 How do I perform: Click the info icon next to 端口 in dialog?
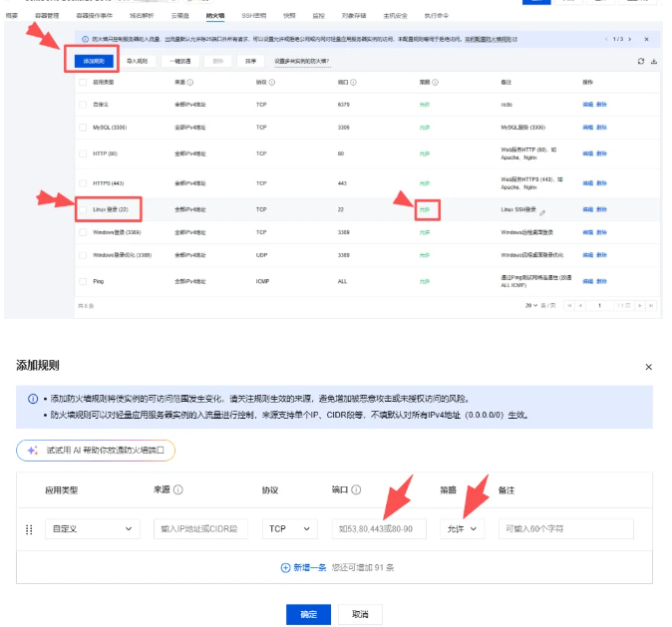click(356, 490)
